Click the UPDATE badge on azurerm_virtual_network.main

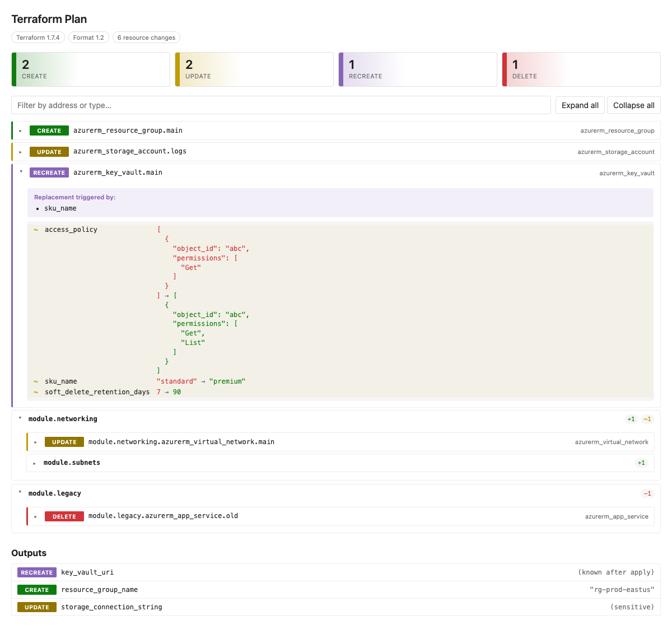(64, 442)
